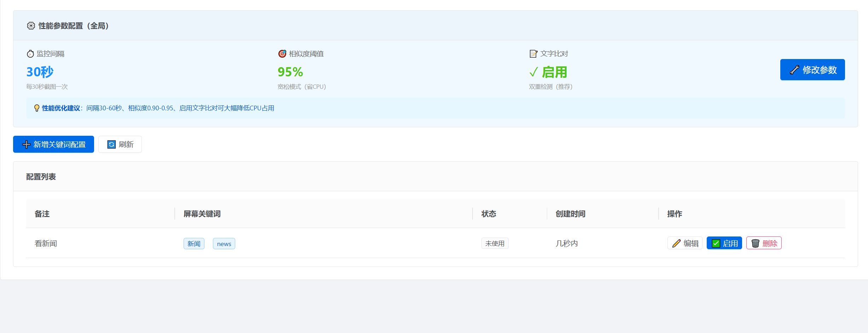The width and height of the screenshot is (868, 333).
Task: Click the 95% similarity threshold value
Action: click(x=290, y=72)
